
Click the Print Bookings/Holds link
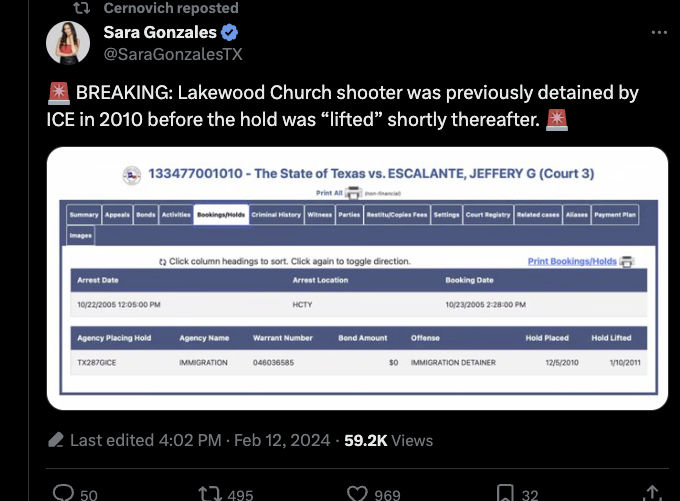tap(572, 261)
